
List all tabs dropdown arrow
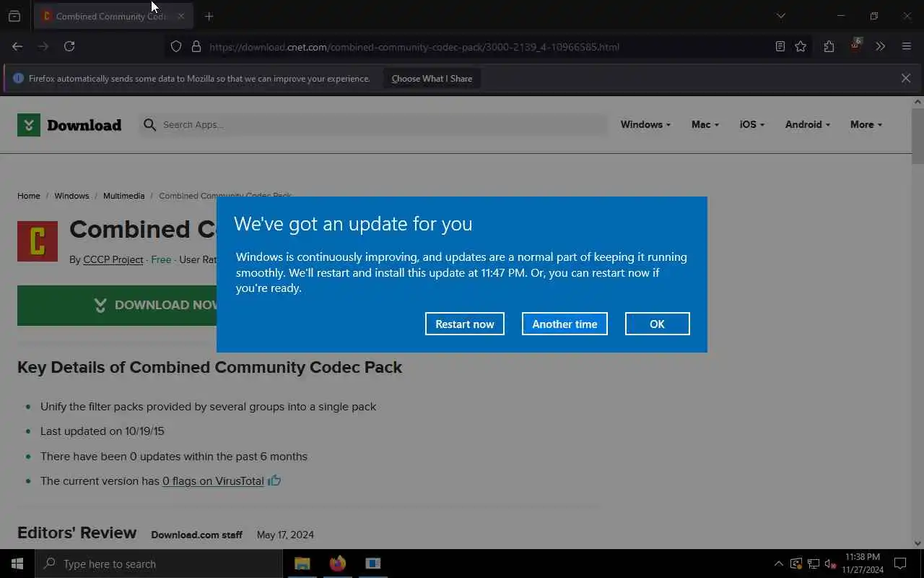(x=780, y=16)
